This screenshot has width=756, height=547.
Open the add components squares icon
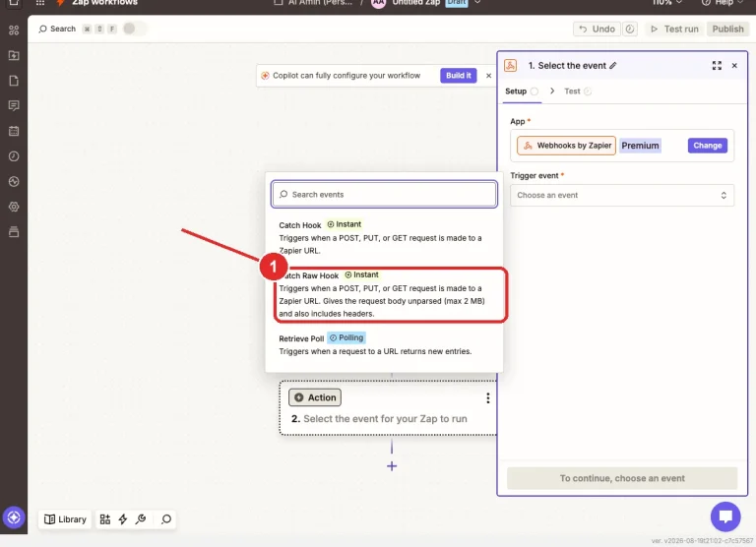point(104,519)
